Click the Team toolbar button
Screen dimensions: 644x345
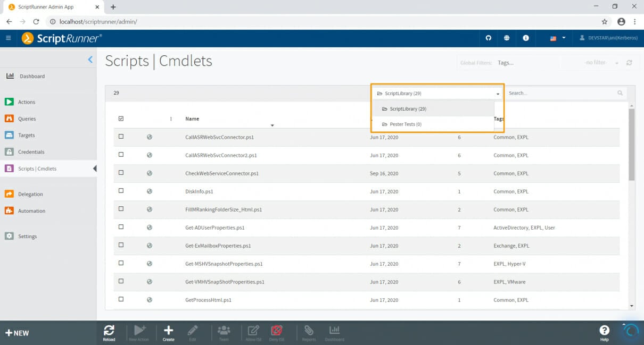point(224,333)
